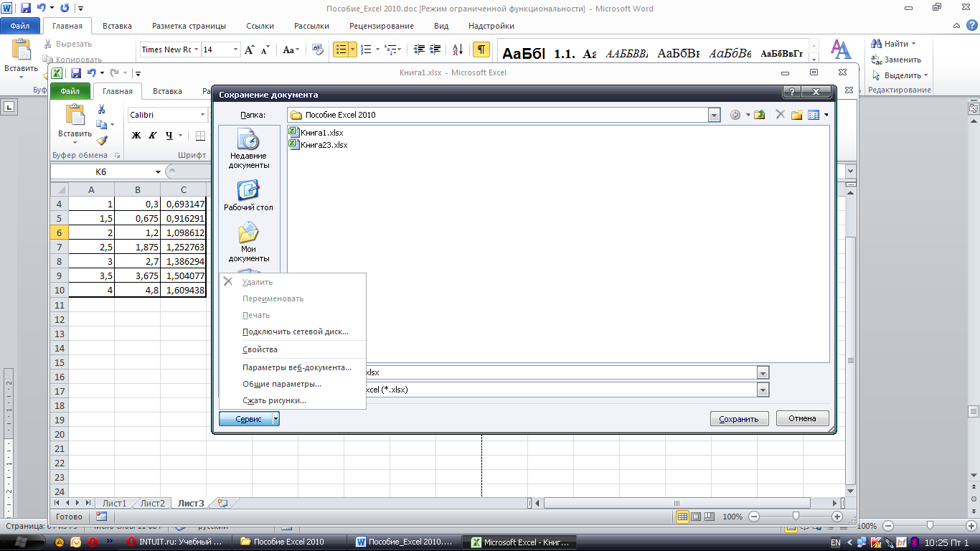Open Excel Name Box dropdown arrow

pos(158,172)
